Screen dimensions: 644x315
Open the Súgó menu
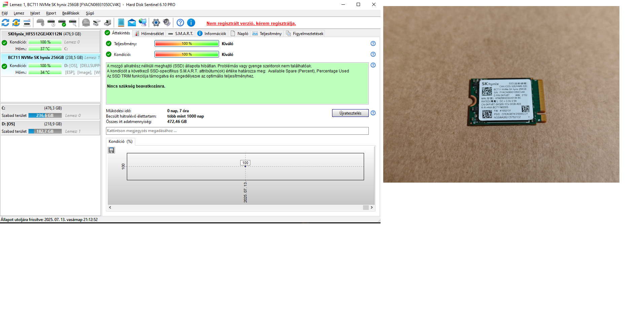point(90,13)
